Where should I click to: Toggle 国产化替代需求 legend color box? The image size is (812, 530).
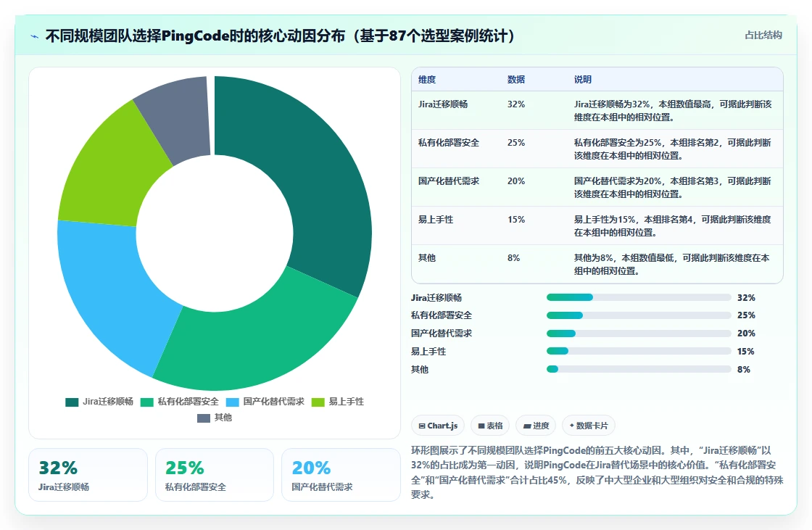233,402
